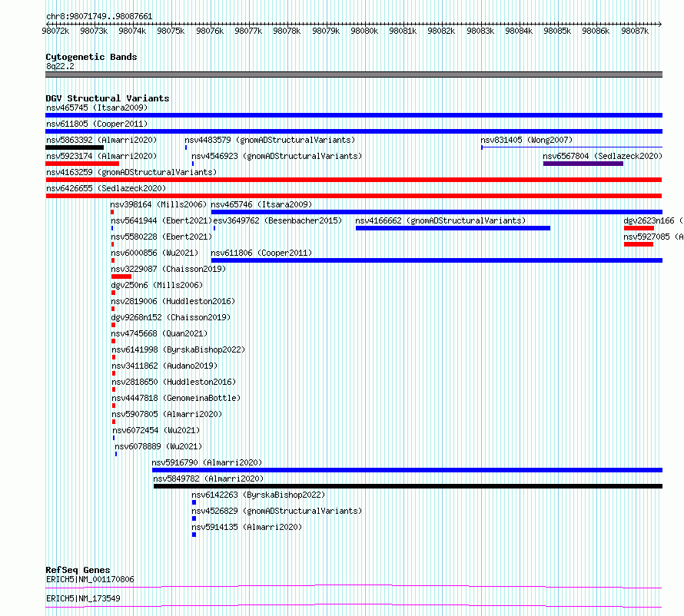Open nsv5849782 (Almarri2020) label
This screenshot has width=684, height=616.
208,479
